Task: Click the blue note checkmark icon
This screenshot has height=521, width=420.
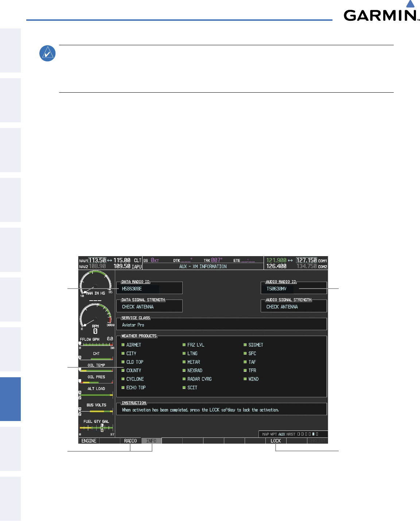Action: tap(47, 54)
